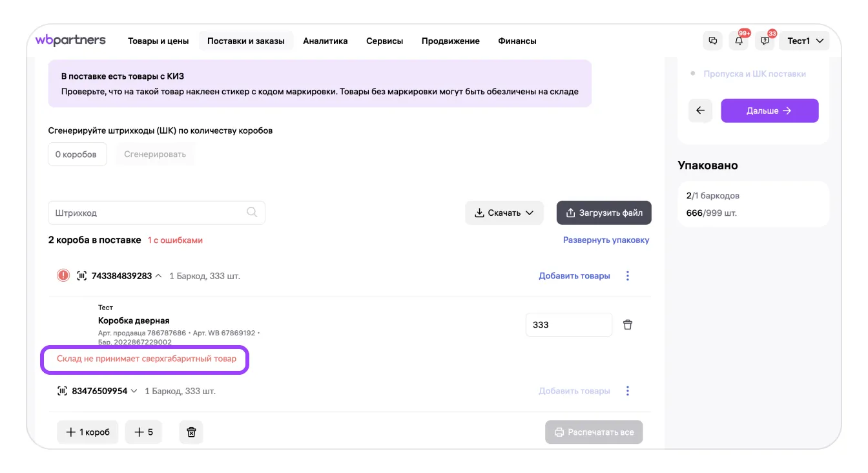
Task: Open notifications bell with 99+ badge
Action: pos(739,41)
